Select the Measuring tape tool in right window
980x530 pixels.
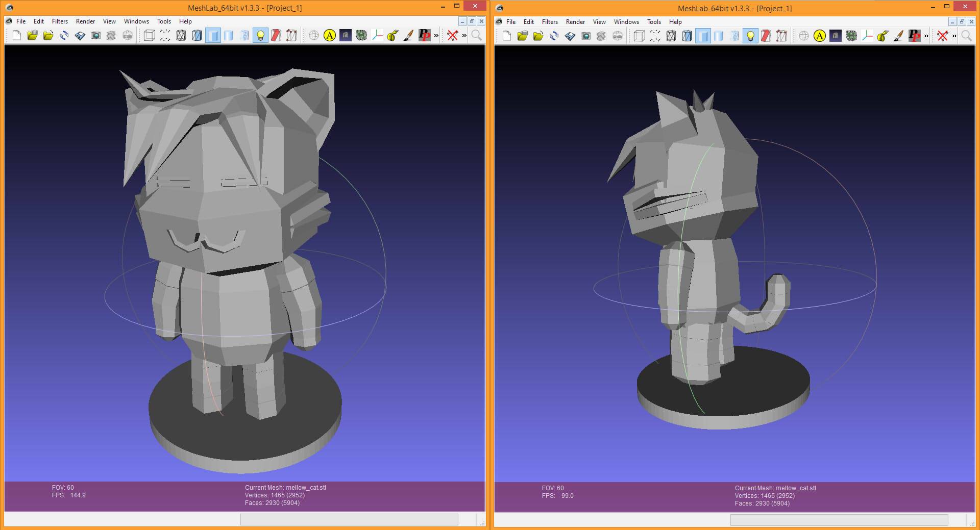[883, 36]
